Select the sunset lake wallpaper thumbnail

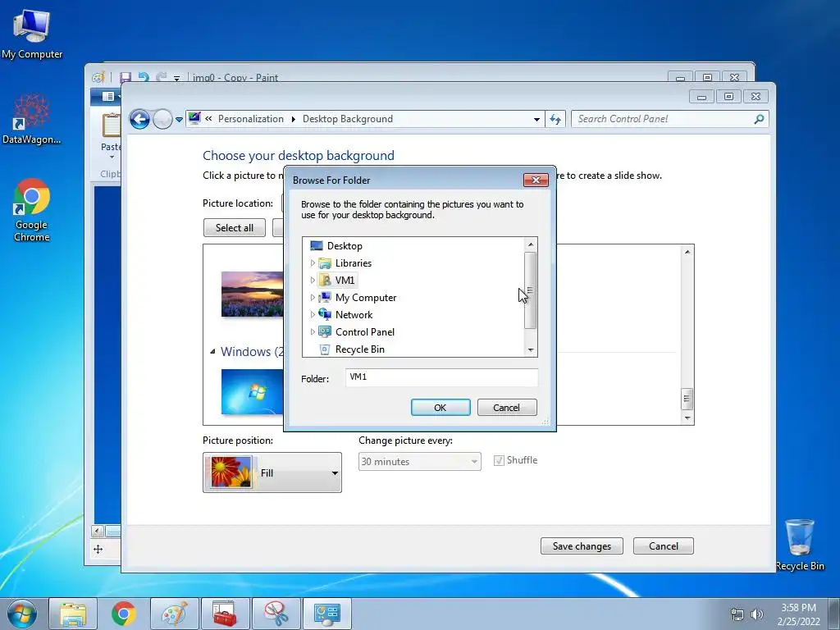pos(253,294)
